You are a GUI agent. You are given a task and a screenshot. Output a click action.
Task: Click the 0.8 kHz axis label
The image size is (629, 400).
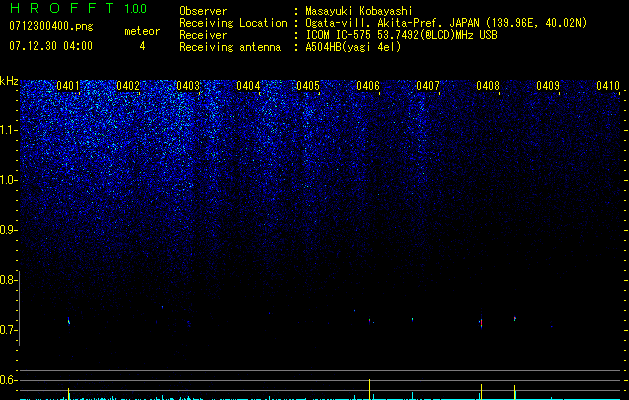8,280
